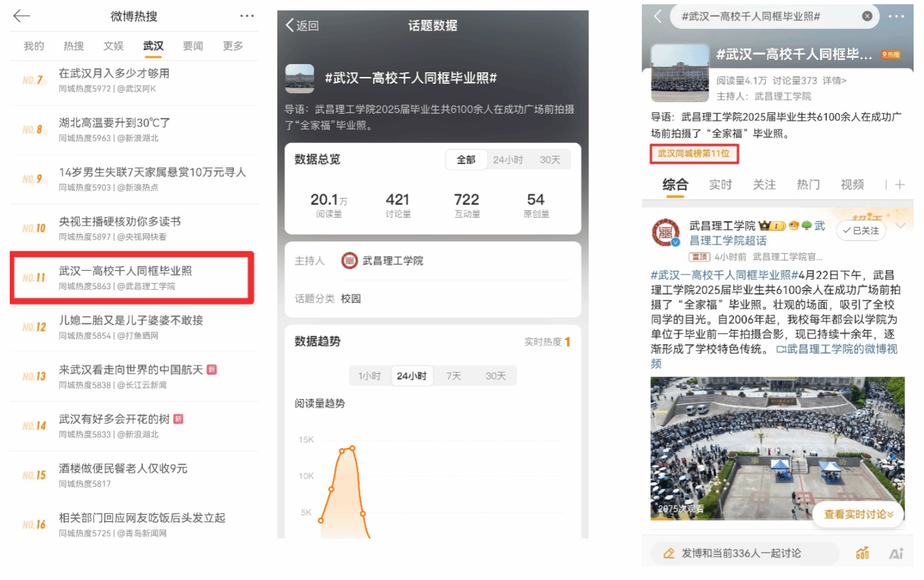
Task: Select 30天 in 数据总览 range
Action: pyautogui.click(x=549, y=160)
